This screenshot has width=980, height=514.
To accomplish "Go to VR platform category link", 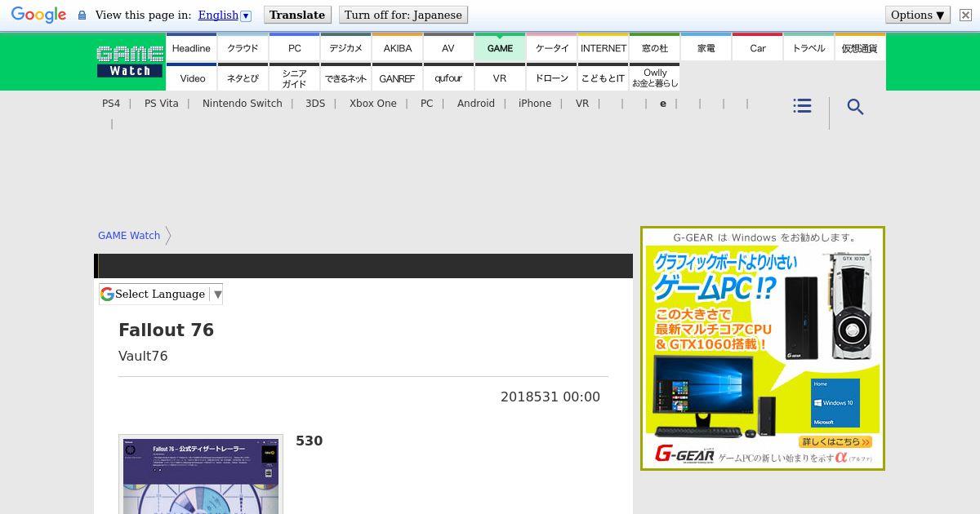I will point(582,104).
